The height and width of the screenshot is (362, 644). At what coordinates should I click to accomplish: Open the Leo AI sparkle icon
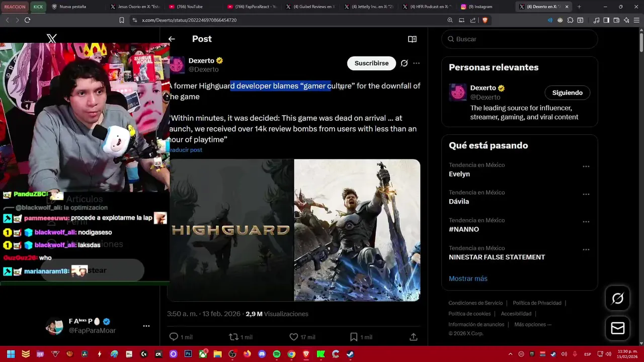pos(626,20)
